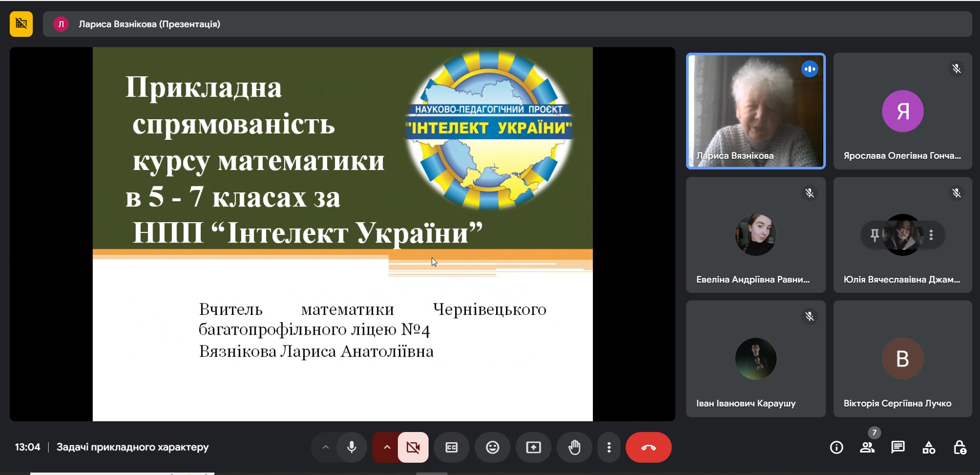Click the speaking indicator on Лариса Вязнікова tile

(x=809, y=69)
